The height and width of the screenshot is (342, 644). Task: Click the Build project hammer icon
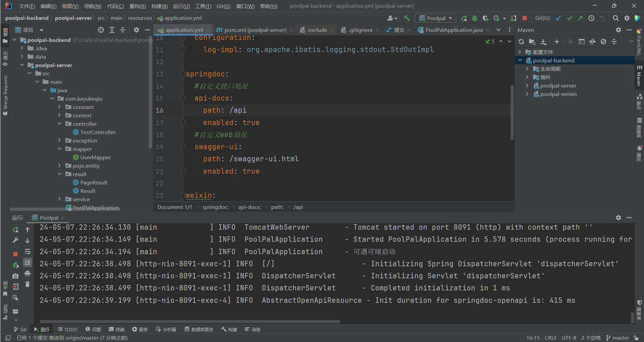pos(407,18)
